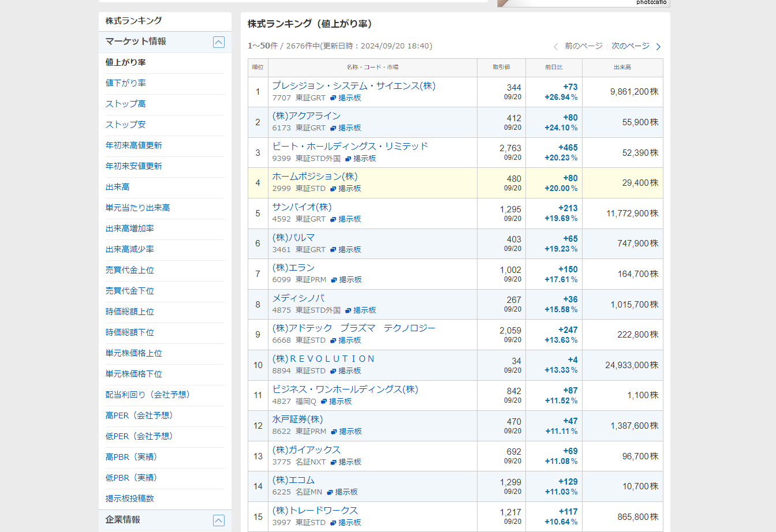
Task: Open 出来高増加率 ranking
Action: (129, 228)
